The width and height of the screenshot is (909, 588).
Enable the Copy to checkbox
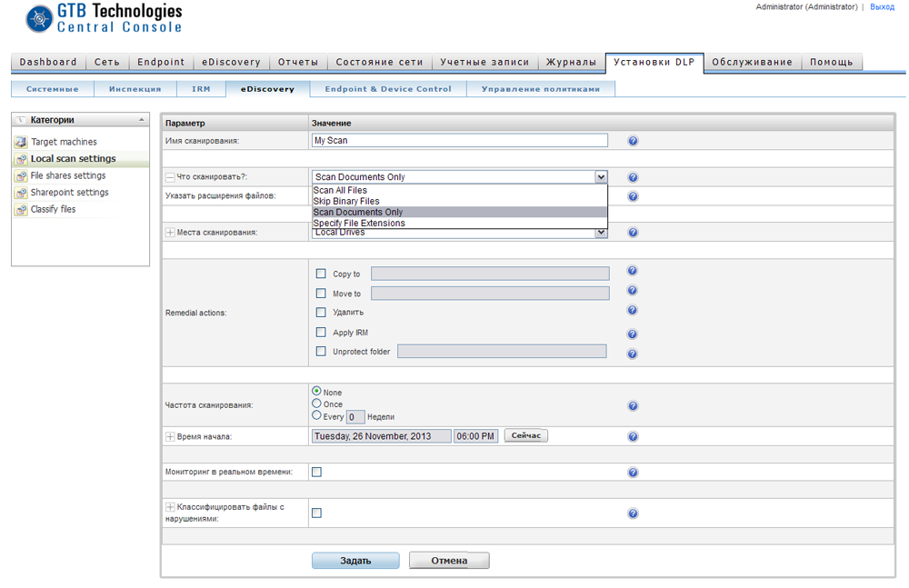pos(321,274)
